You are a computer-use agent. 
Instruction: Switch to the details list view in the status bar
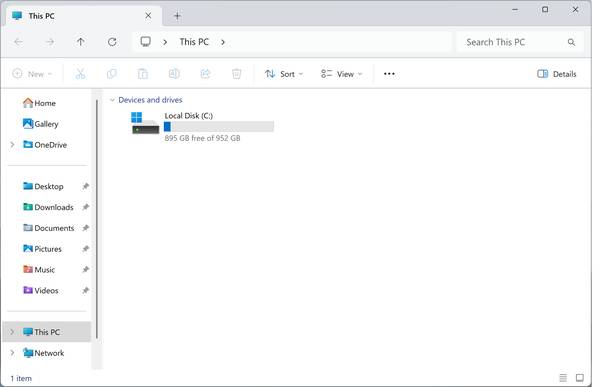click(x=563, y=378)
